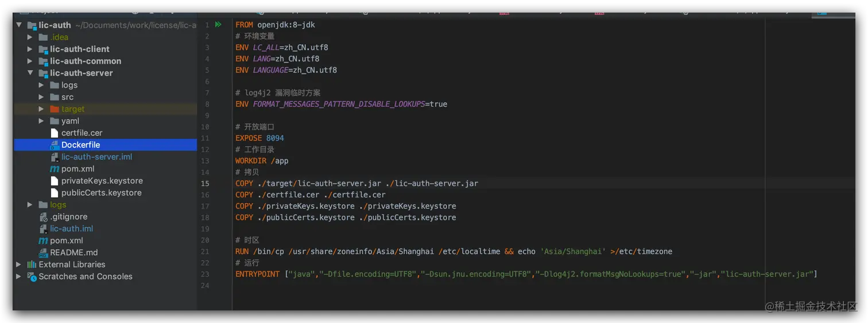Click the lic-auth-server module folder icon
The image size is (868, 323).
pyautogui.click(x=43, y=73)
